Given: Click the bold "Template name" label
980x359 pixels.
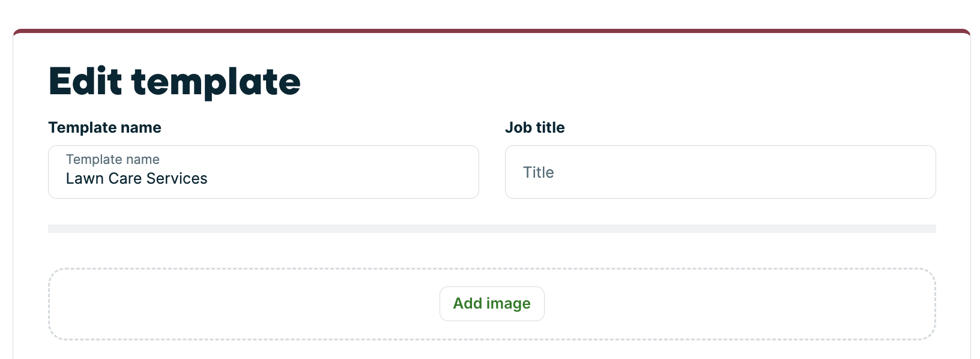Looking at the screenshot, I should click(x=104, y=128).
